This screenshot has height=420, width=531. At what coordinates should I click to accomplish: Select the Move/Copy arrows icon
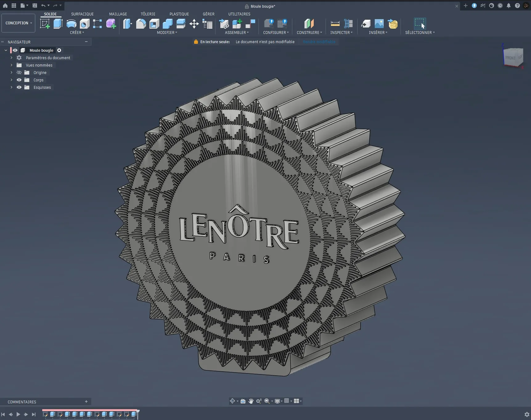[194, 24]
